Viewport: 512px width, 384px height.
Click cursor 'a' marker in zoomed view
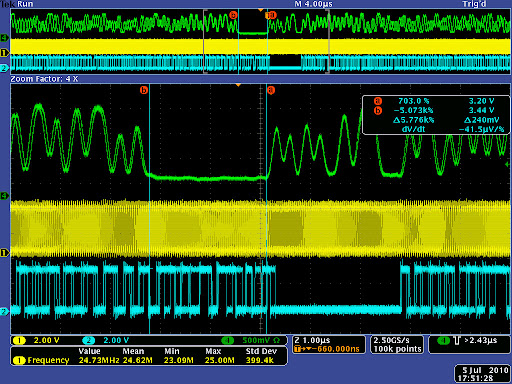271,90
